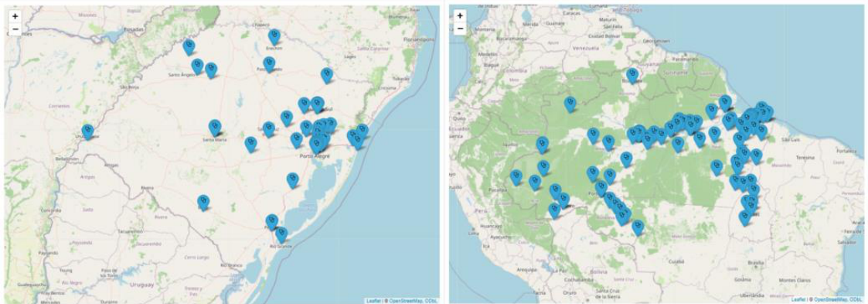Zoom in on the right Amazon map

[460, 16]
